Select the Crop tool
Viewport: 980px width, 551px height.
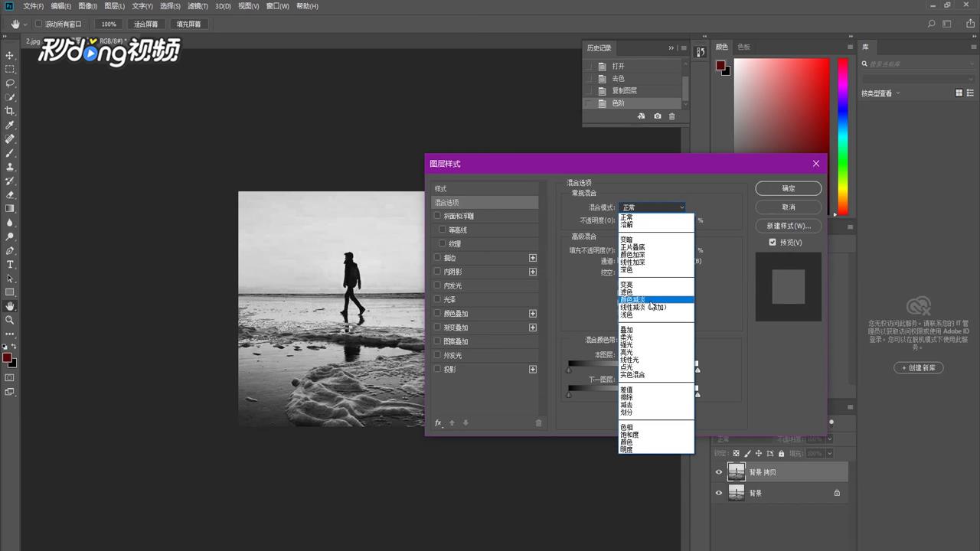tap(10, 111)
